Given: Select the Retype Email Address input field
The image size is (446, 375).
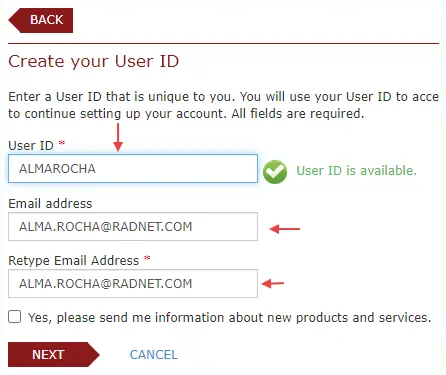Looking at the screenshot, I should click(133, 283).
